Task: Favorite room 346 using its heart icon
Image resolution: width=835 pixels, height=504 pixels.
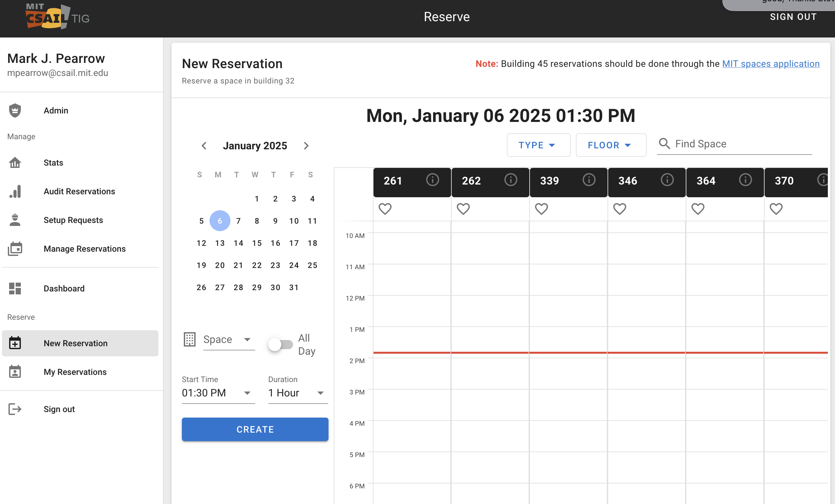Action: pos(620,209)
